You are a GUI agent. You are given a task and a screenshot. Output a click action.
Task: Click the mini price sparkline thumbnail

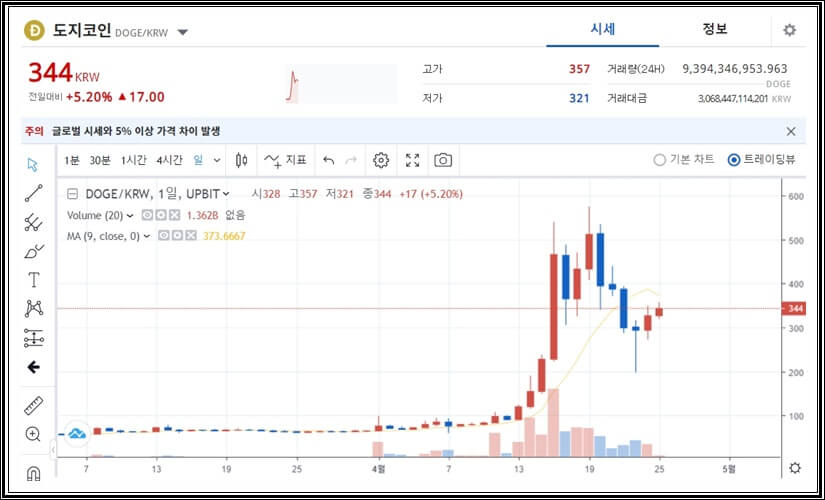[x=341, y=84]
